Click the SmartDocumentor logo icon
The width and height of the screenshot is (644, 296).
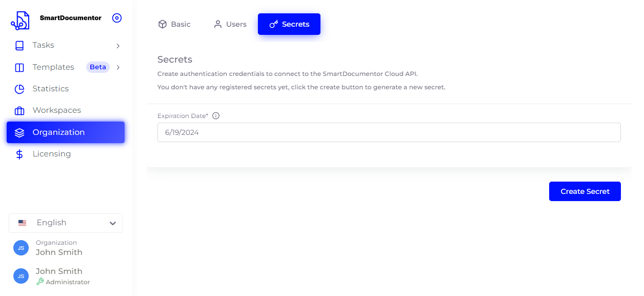point(20,20)
